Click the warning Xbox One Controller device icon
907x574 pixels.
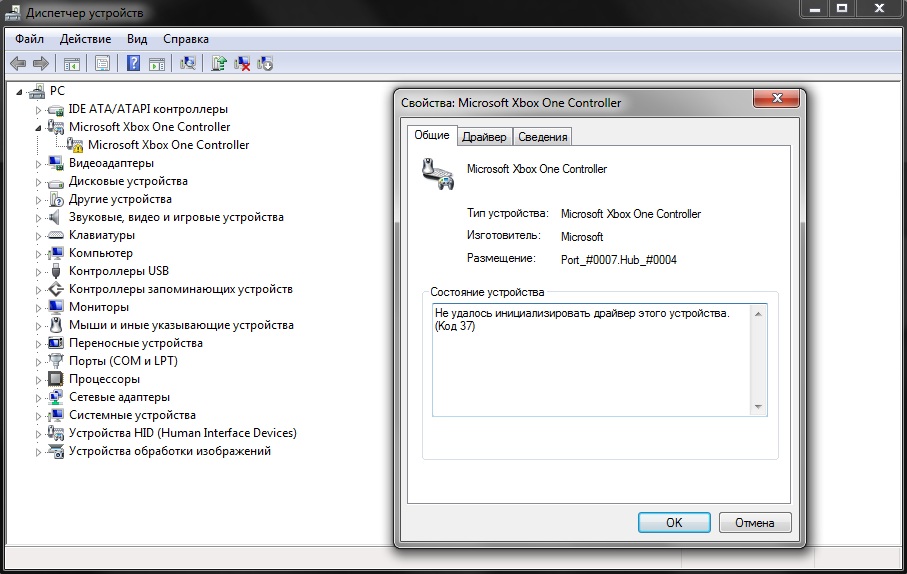(75, 145)
